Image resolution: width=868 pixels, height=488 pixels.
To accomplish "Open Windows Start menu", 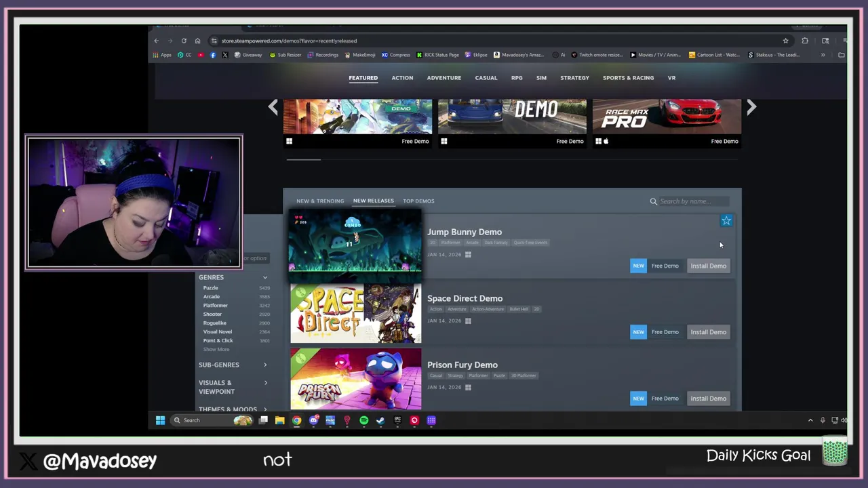I will click(160, 420).
